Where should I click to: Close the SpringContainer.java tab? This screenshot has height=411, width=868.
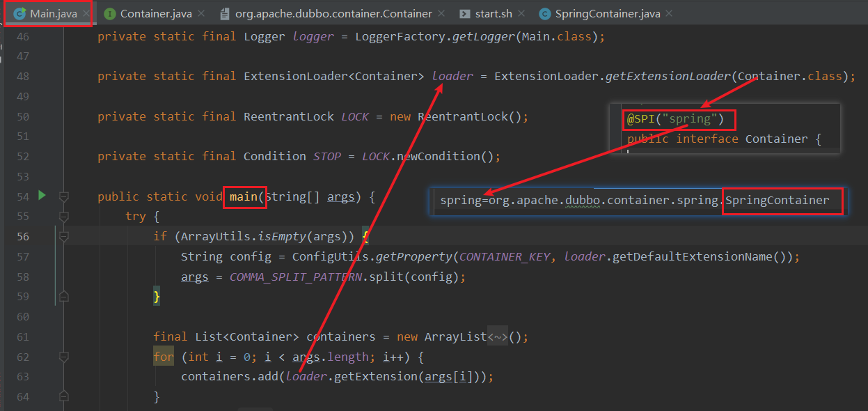[x=669, y=14]
